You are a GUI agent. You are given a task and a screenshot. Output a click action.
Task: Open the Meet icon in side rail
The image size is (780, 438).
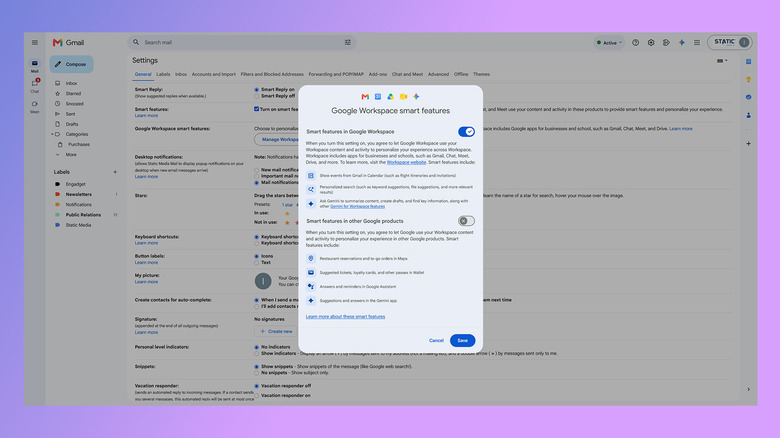[x=34, y=106]
